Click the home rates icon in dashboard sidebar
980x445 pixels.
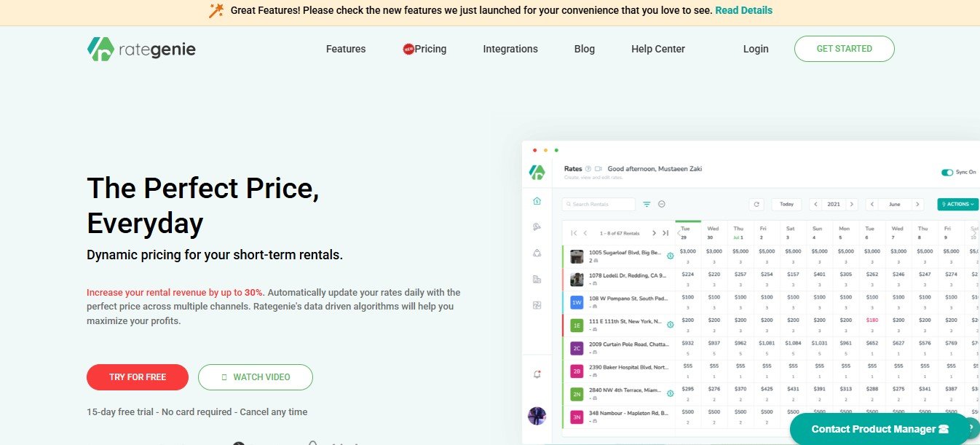point(537,201)
